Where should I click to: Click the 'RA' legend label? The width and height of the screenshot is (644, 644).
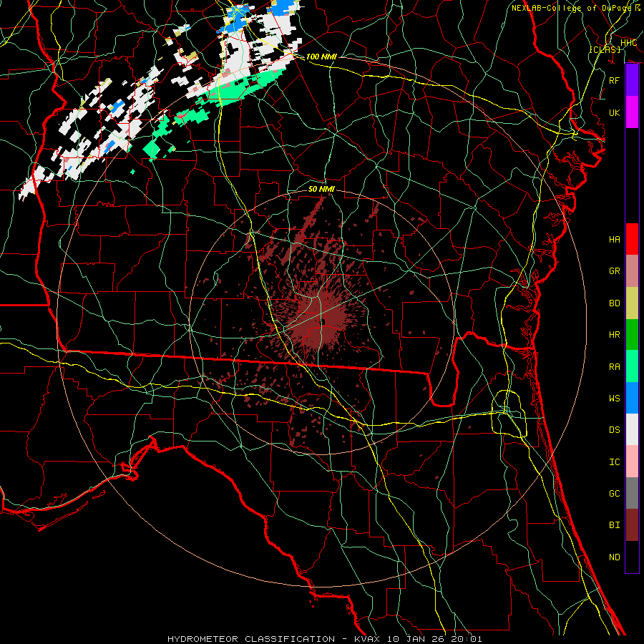click(615, 367)
